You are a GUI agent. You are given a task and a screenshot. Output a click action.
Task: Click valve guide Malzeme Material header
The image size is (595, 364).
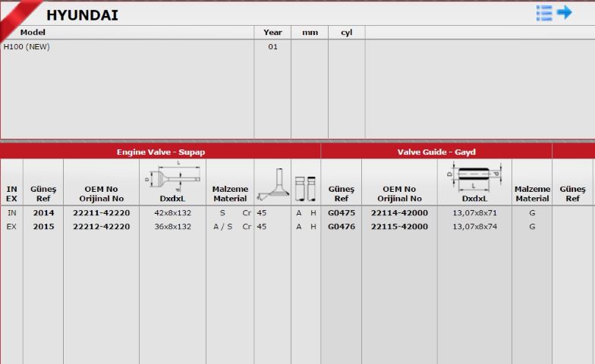532,193
